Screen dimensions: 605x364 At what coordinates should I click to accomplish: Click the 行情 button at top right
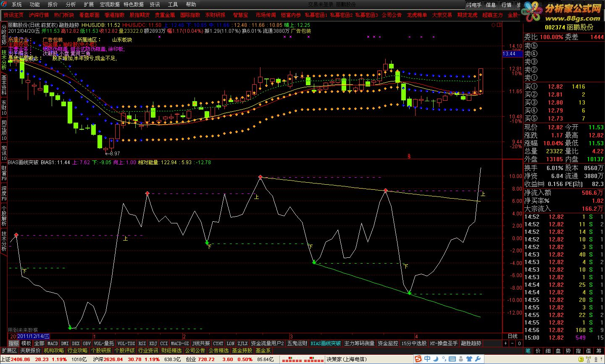507,5
